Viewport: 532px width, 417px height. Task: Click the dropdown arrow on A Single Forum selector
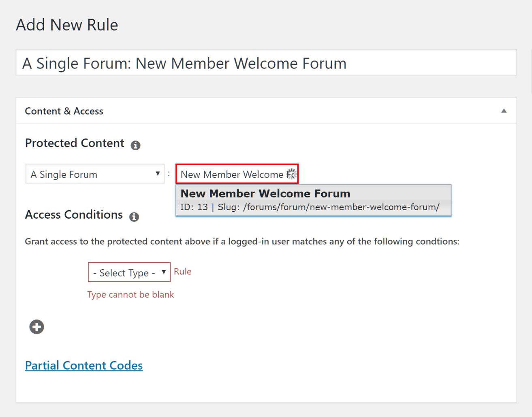(x=157, y=174)
